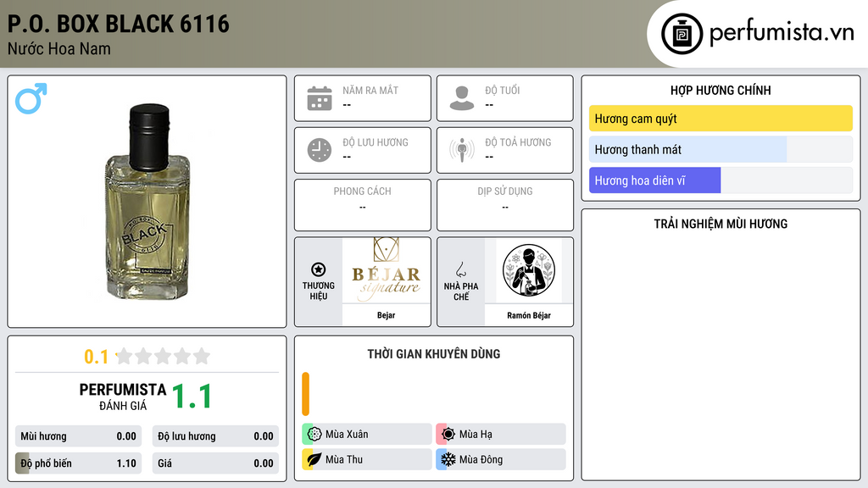Click the P.O. Box Black perfume bottle image
The image size is (868, 488).
[147, 202]
